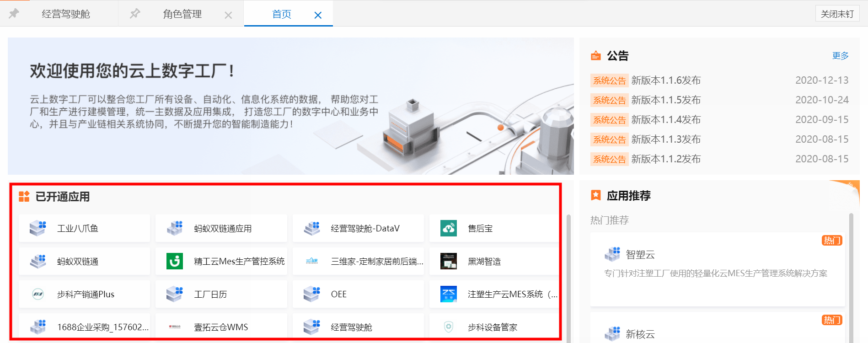Select the 首页 tab

tap(282, 14)
